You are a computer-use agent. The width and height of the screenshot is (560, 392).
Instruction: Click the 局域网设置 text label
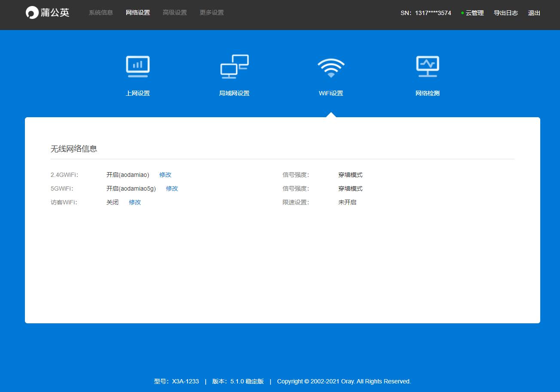234,93
